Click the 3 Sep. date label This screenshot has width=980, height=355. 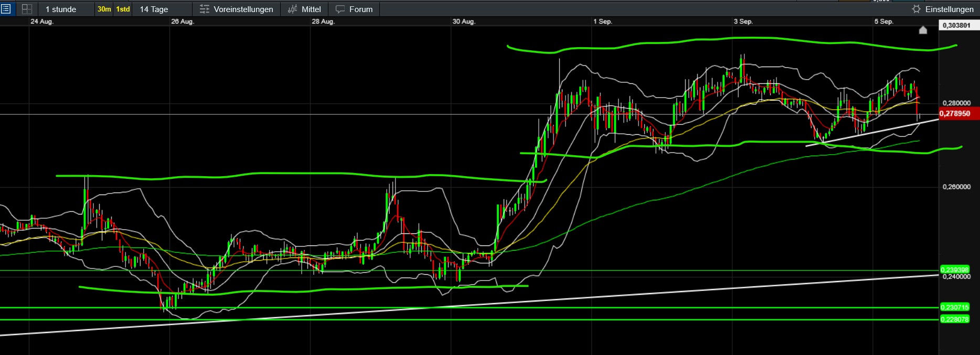(743, 21)
